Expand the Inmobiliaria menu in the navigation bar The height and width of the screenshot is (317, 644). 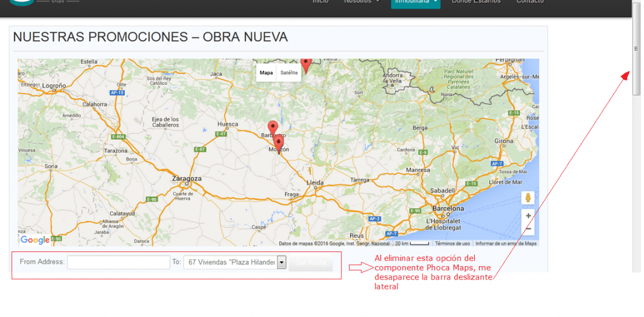(x=415, y=2)
